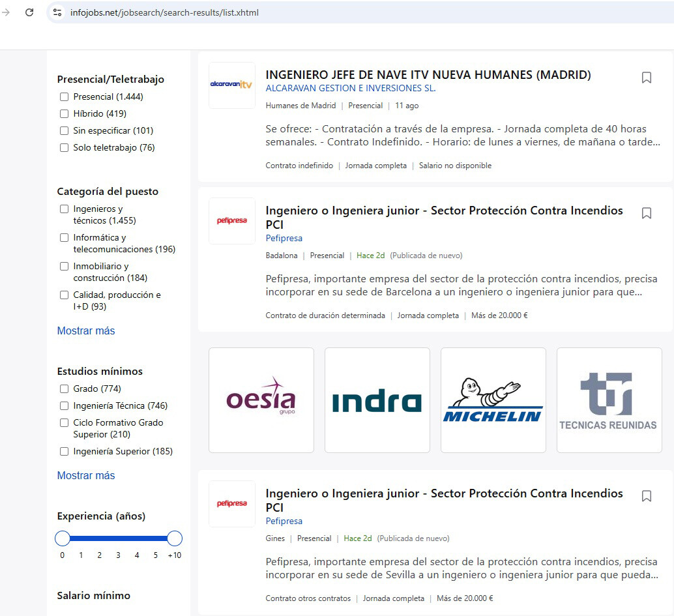The image size is (674, 616).
Task: Check the Presencial filter checkbox
Action: pyautogui.click(x=64, y=97)
